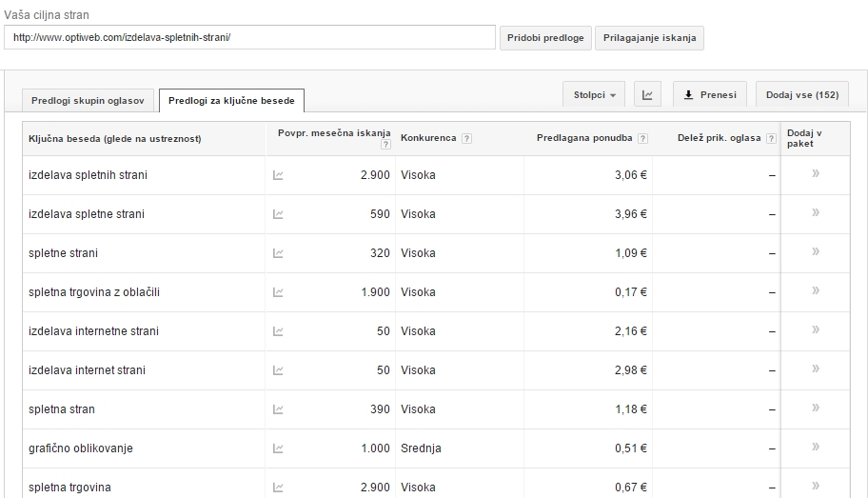Switch to Predlogi skupin oglasov tab
The height and width of the screenshot is (498, 868).
88,100
